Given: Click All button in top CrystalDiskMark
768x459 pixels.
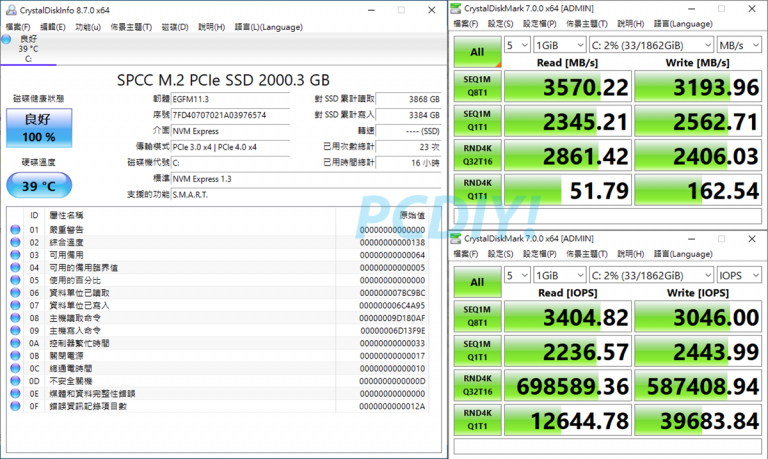Looking at the screenshot, I should point(477,52).
